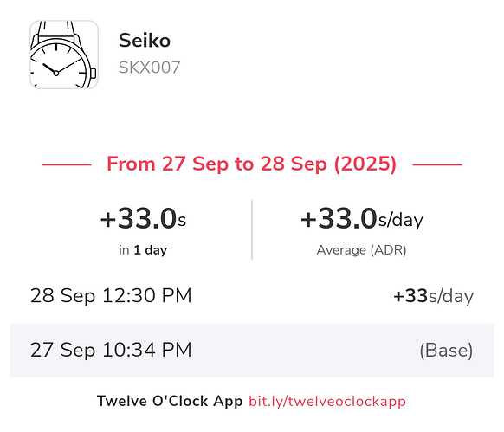Click the Twelve O'Clock App text
The image size is (504, 432).
click(170, 401)
